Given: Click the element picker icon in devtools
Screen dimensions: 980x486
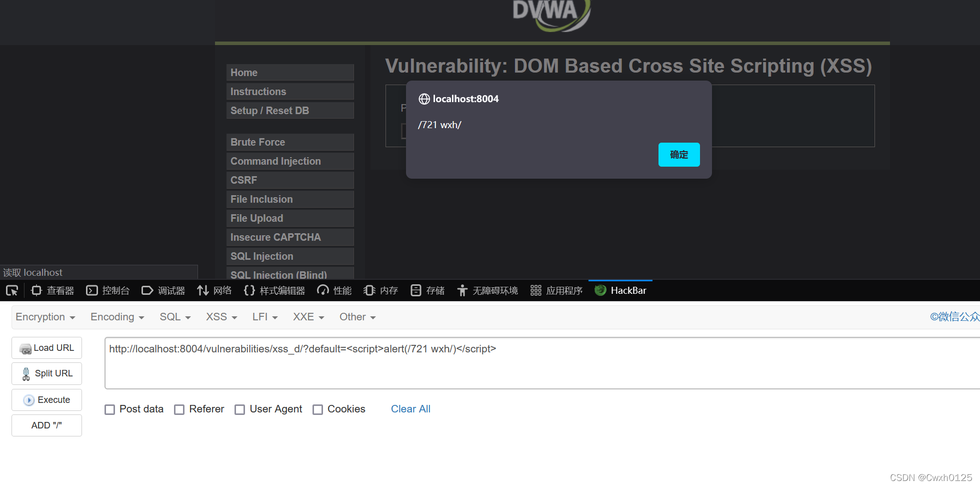Looking at the screenshot, I should pyautogui.click(x=12, y=290).
